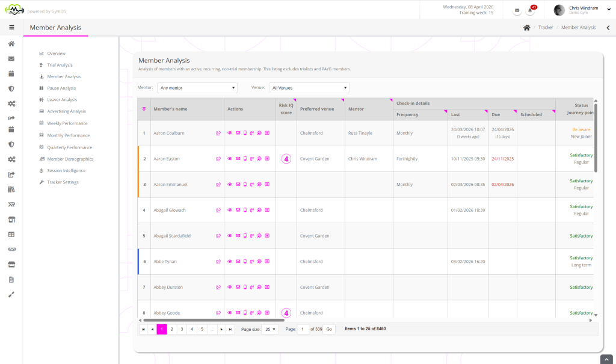Open the notifications bell in the header
Screen dimensions: 616x364
(531, 10)
